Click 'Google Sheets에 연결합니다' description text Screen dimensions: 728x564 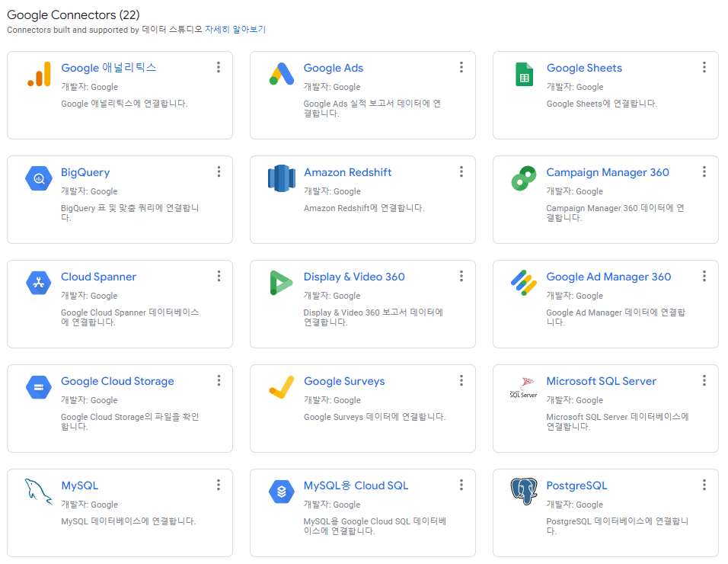(x=602, y=104)
